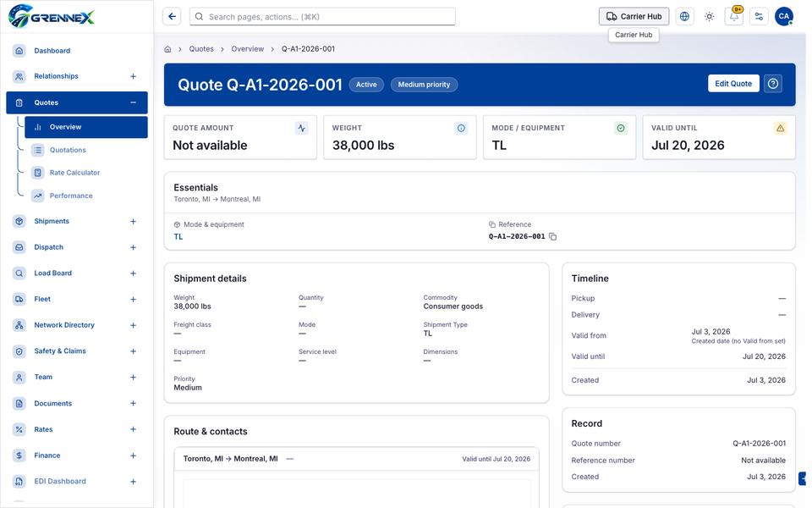Viewport: 812px width, 508px height.
Task: Open the settings sliders icon
Action: tap(760, 17)
